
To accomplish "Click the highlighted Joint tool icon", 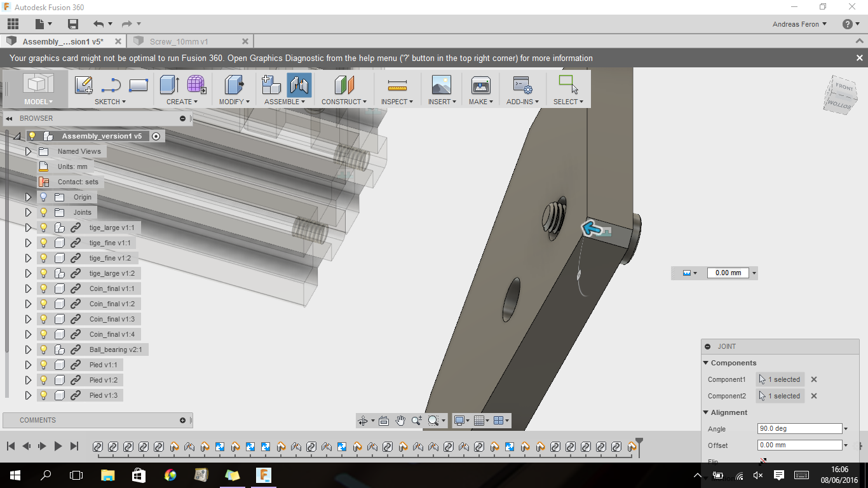I will [299, 85].
